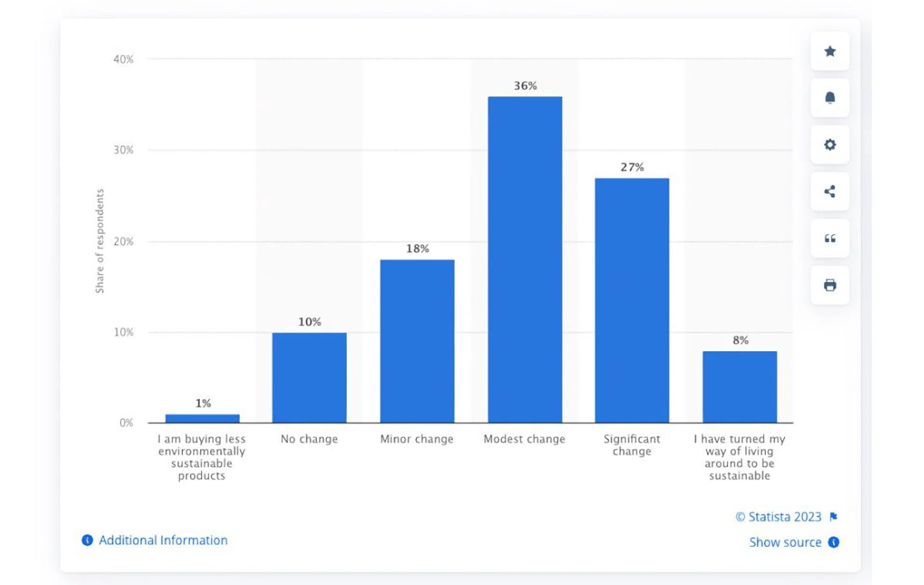The width and height of the screenshot is (924, 585).
Task: Click the flag icon beside Statista 2023
Action: coord(834,517)
